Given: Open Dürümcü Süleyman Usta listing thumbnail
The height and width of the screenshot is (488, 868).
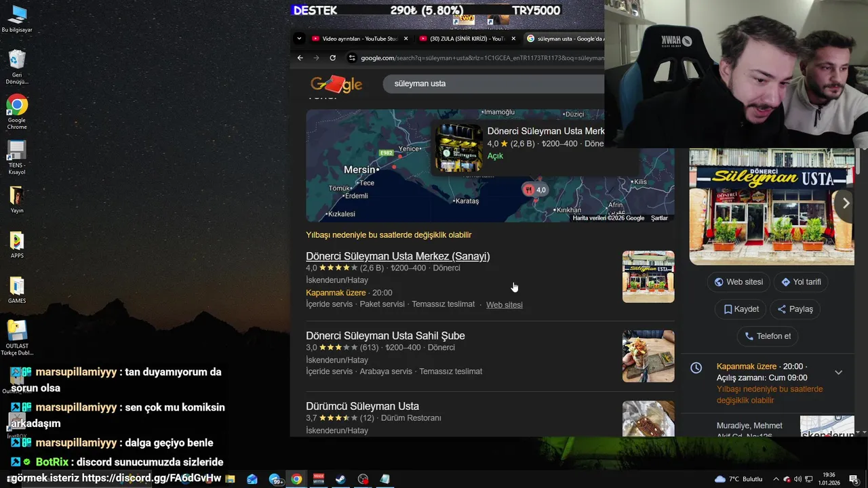Looking at the screenshot, I should (648, 418).
